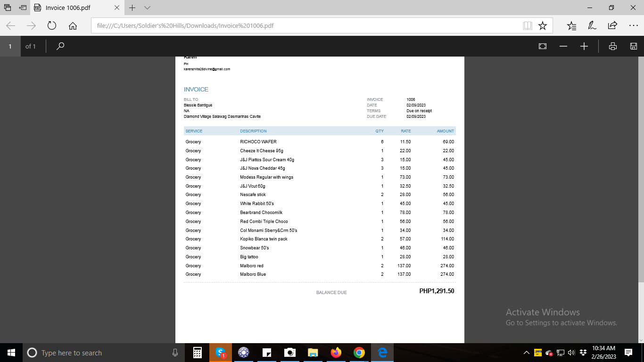The image size is (644, 362).
Task: Add notes with the pen icon
Action: pos(592,26)
